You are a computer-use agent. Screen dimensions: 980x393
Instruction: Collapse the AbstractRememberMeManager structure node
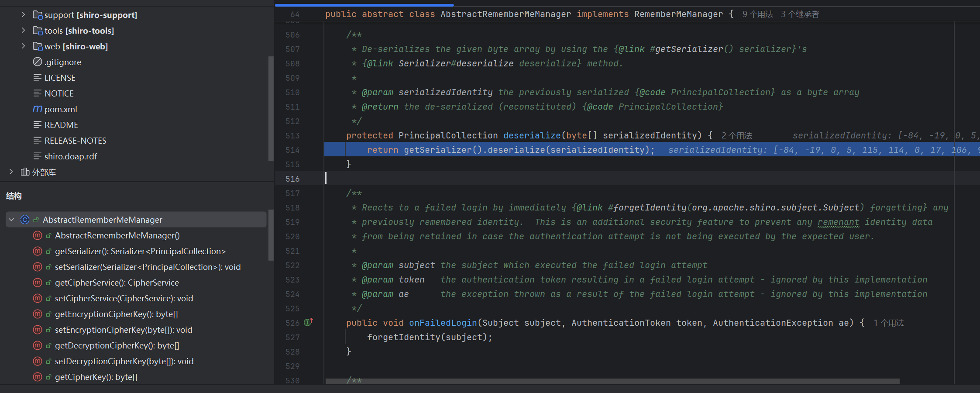(12, 220)
